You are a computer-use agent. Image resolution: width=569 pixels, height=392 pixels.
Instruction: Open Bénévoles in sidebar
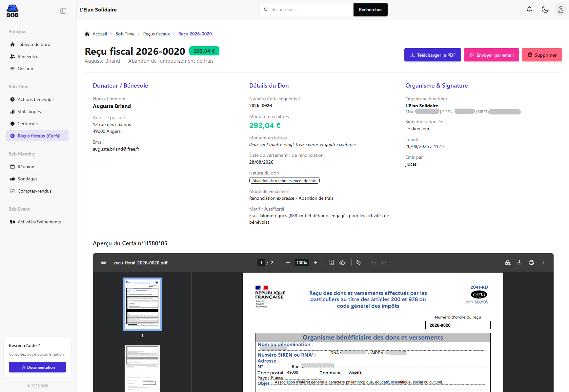click(x=37, y=56)
